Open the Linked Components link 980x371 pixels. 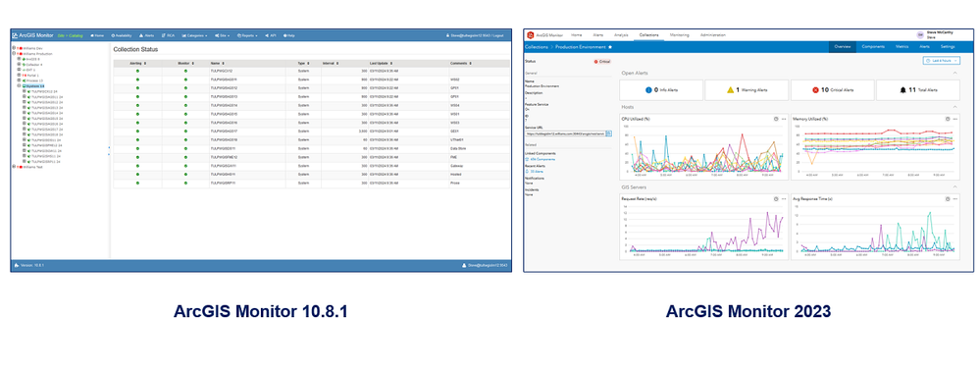pos(539,160)
